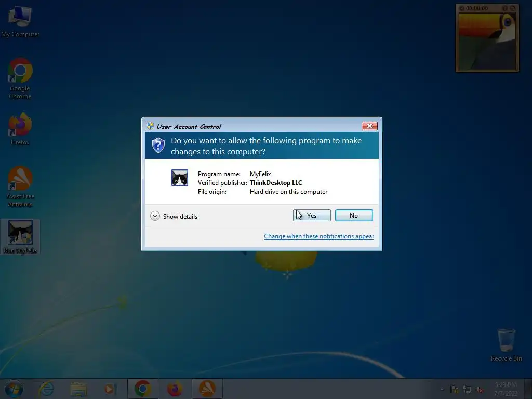Screen dimensions: 532x399
Task: Select the MyFelix program name text
Action: pos(260,174)
